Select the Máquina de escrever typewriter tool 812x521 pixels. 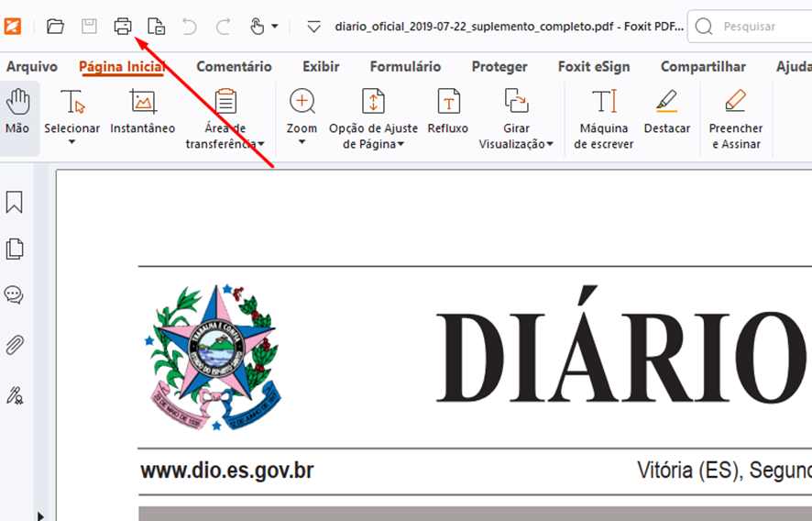click(x=604, y=119)
